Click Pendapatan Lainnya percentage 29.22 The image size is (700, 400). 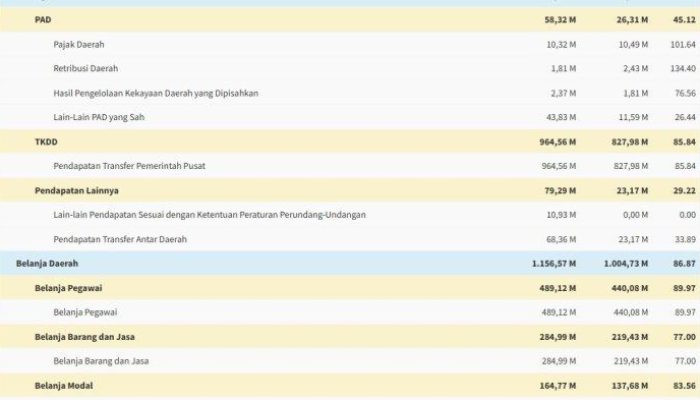684,190
